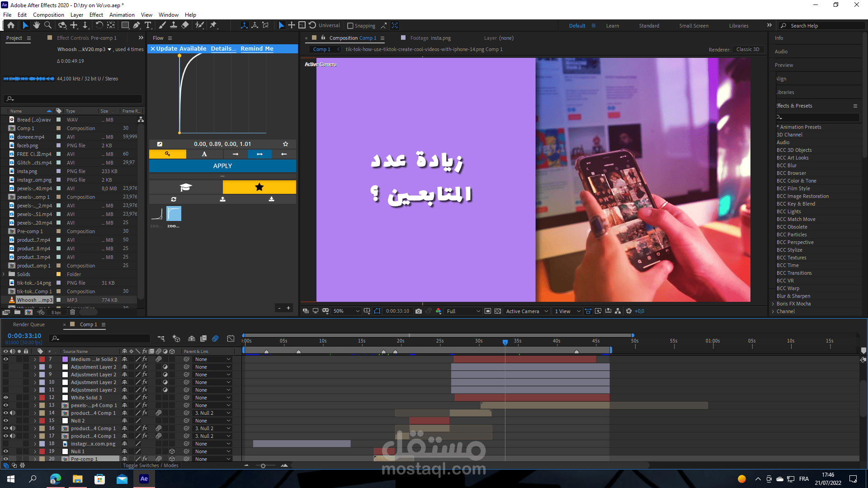Screen dimensions: 868x488
Task: Adjust the timeline zoom slider
Action: (263, 466)
